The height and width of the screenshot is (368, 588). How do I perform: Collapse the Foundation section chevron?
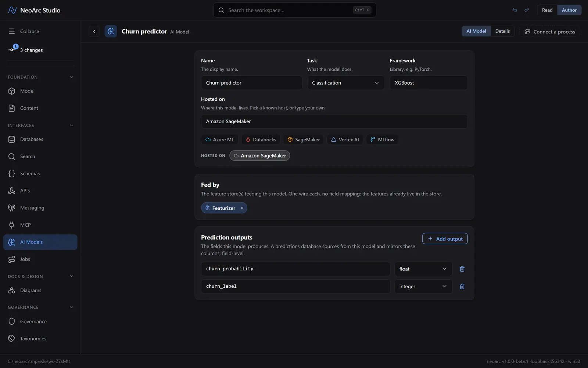[72, 77]
